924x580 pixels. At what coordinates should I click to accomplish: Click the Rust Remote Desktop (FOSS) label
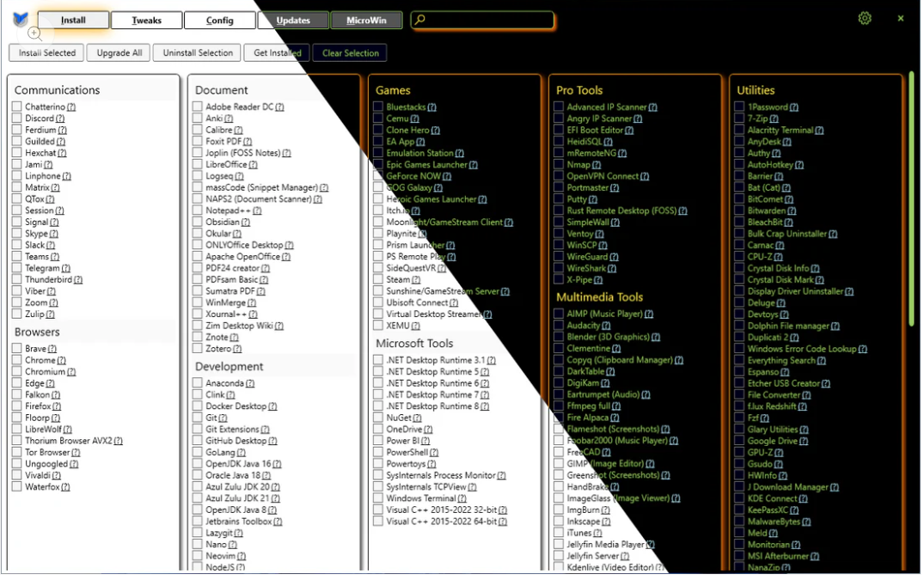[x=621, y=211]
